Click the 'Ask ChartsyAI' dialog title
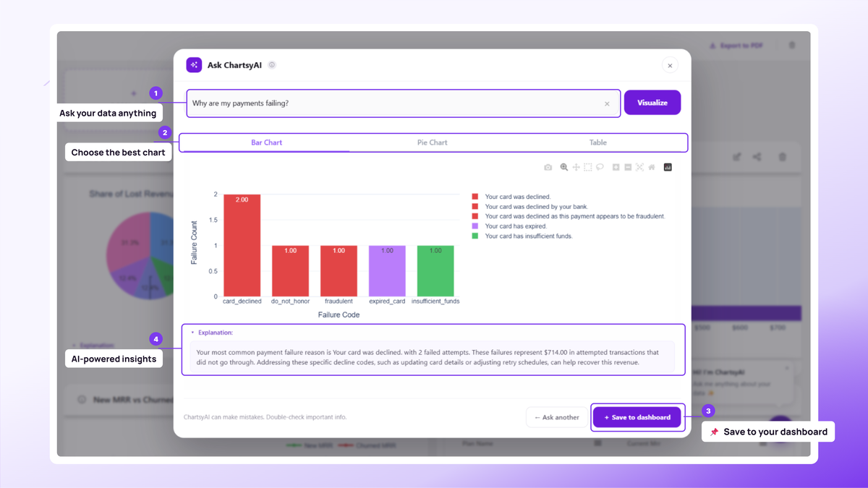This screenshot has height=488, width=868. (234, 65)
